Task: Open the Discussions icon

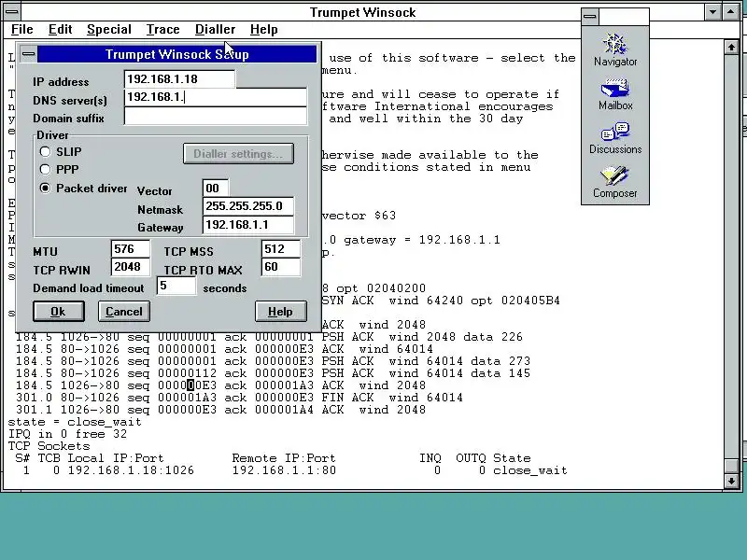Action: click(615, 138)
